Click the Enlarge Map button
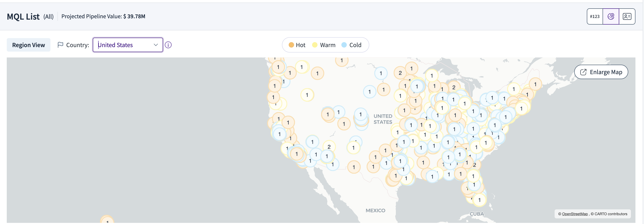The width and height of the screenshot is (644, 224). [601, 72]
